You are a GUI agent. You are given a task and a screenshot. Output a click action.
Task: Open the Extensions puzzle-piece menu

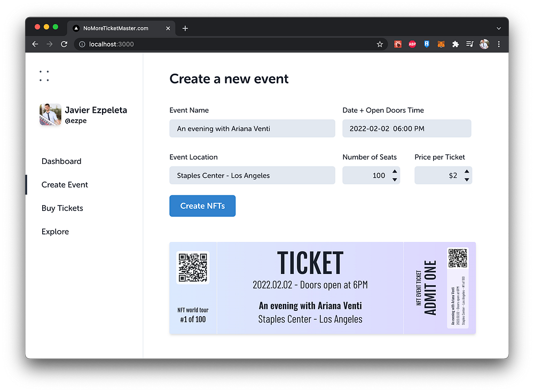(x=456, y=44)
